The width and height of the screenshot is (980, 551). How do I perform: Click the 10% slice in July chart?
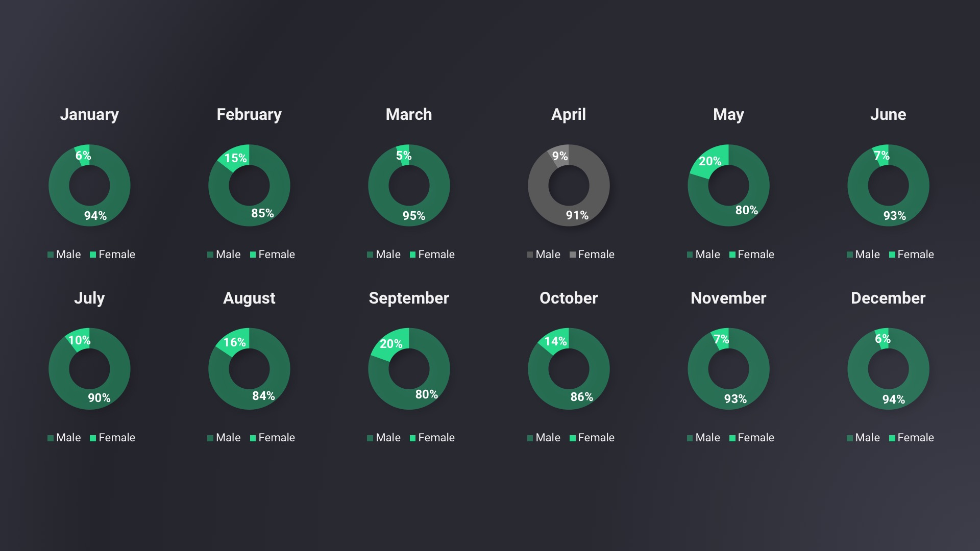pos(79,340)
